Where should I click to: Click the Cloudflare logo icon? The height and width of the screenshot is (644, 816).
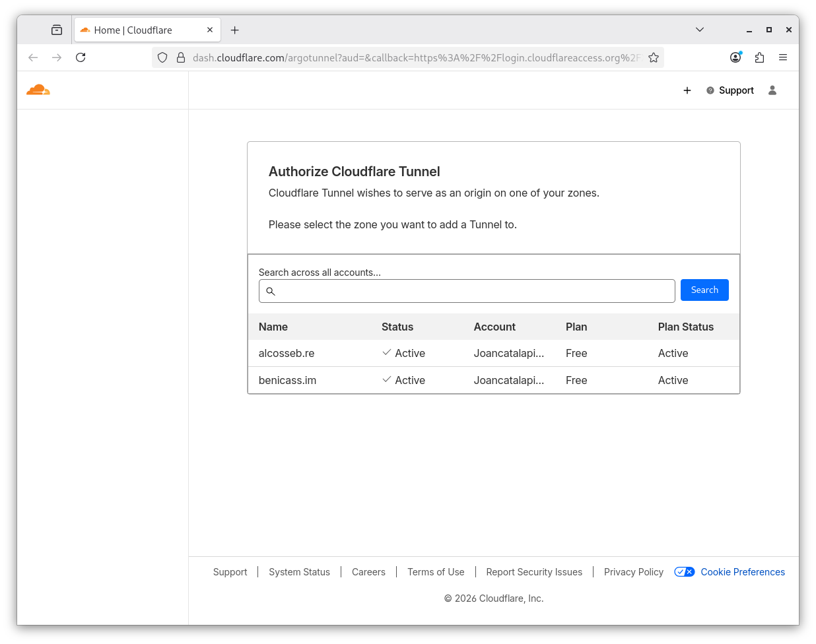coord(38,90)
